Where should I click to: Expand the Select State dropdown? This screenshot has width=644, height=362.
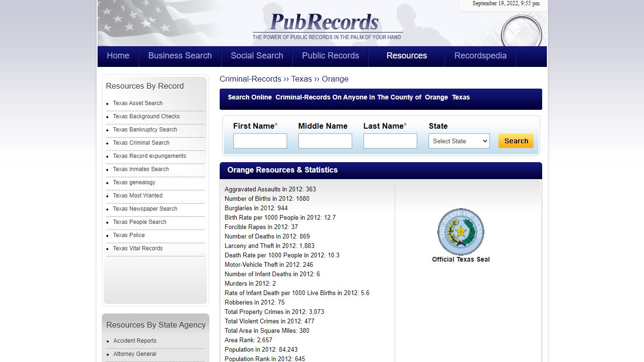tap(459, 141)
